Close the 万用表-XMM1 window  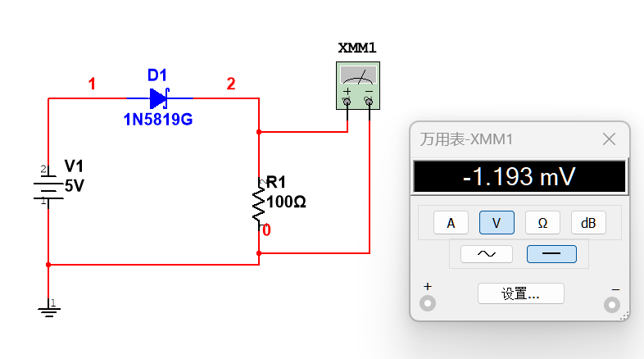point(609,139)
